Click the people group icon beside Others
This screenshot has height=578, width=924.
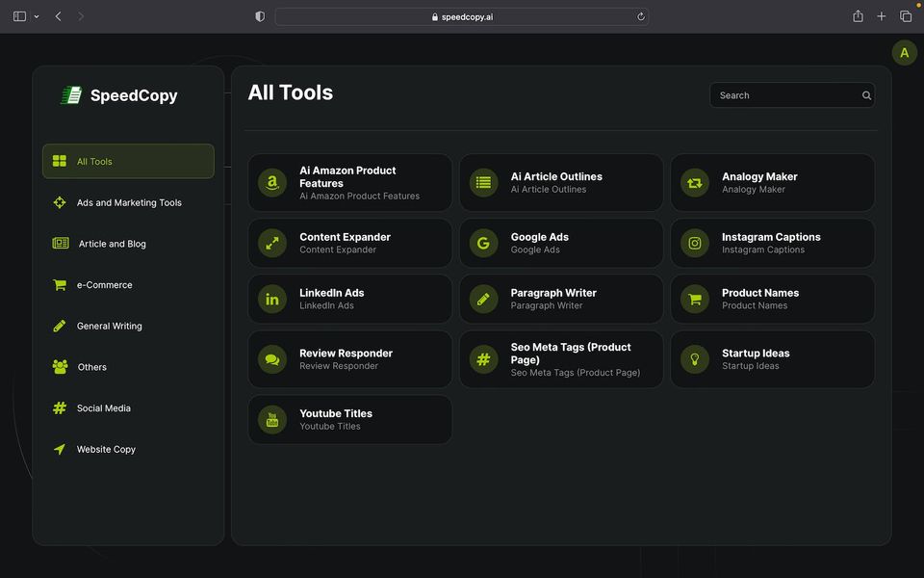click(x=60, y=367)
